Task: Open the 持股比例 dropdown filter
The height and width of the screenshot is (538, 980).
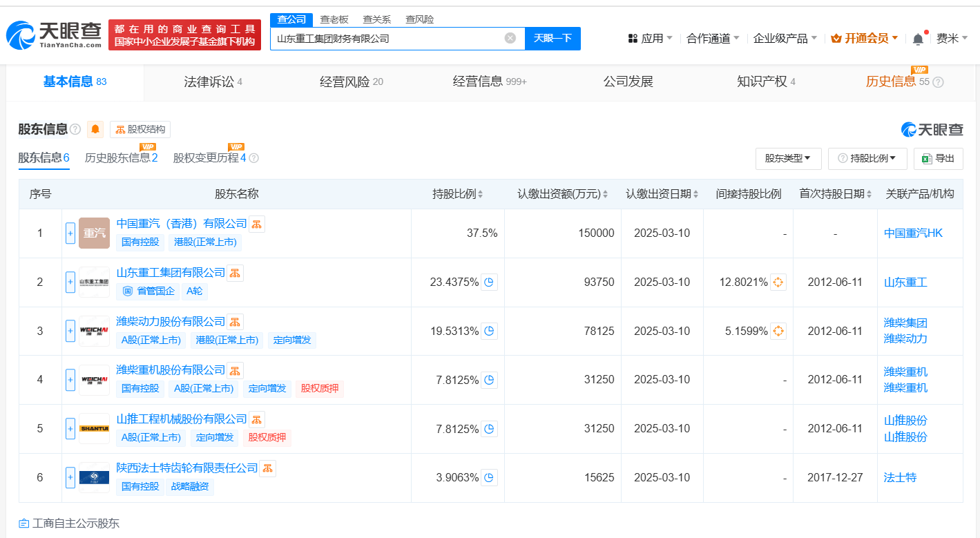Action: [867, 158]
